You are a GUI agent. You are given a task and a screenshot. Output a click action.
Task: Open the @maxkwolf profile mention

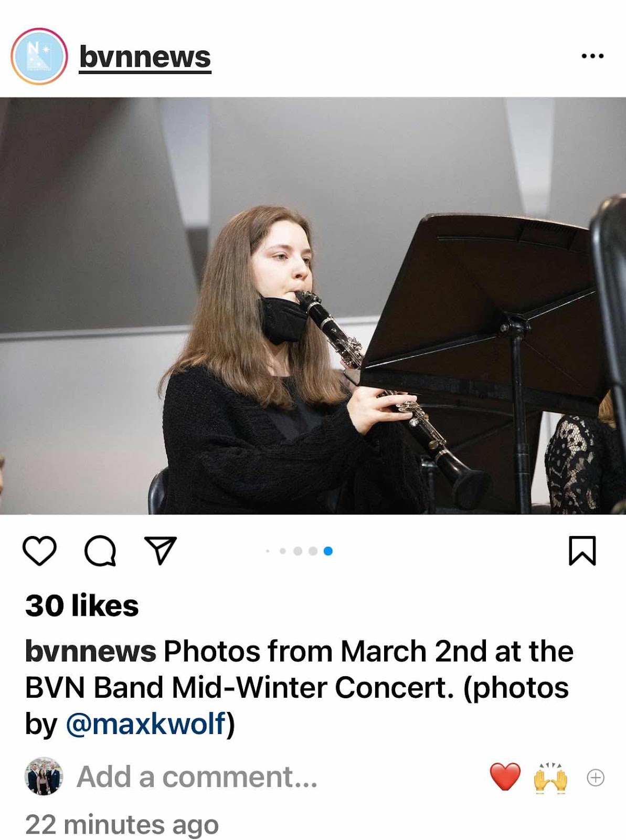point(146,724)
